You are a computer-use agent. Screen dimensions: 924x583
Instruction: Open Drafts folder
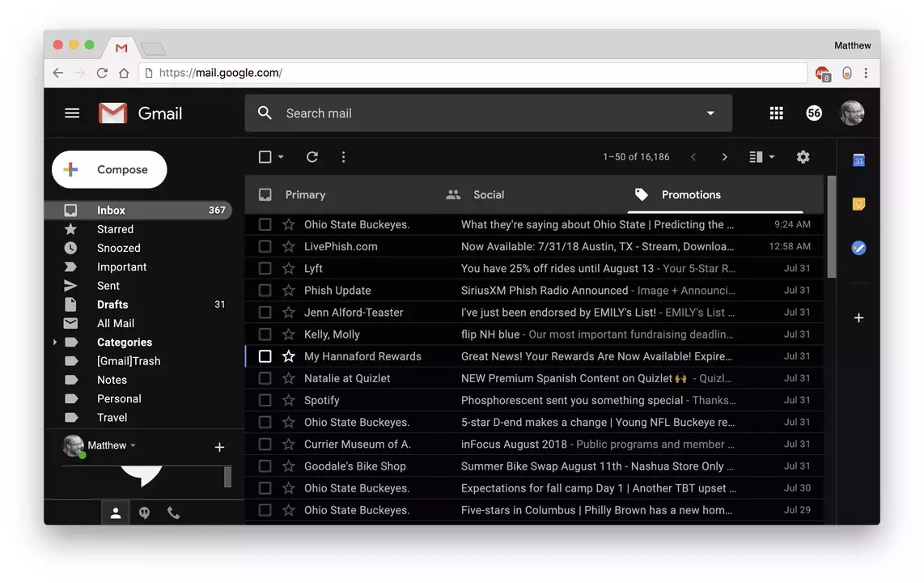[x=138, y=304]
